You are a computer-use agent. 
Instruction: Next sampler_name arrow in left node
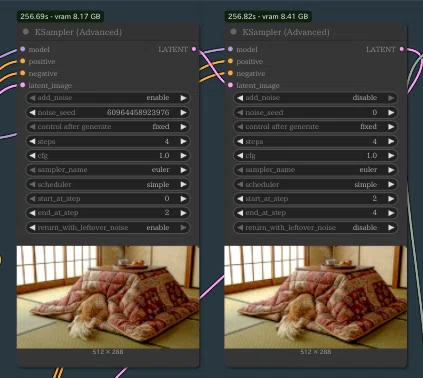tap(183, 170)
